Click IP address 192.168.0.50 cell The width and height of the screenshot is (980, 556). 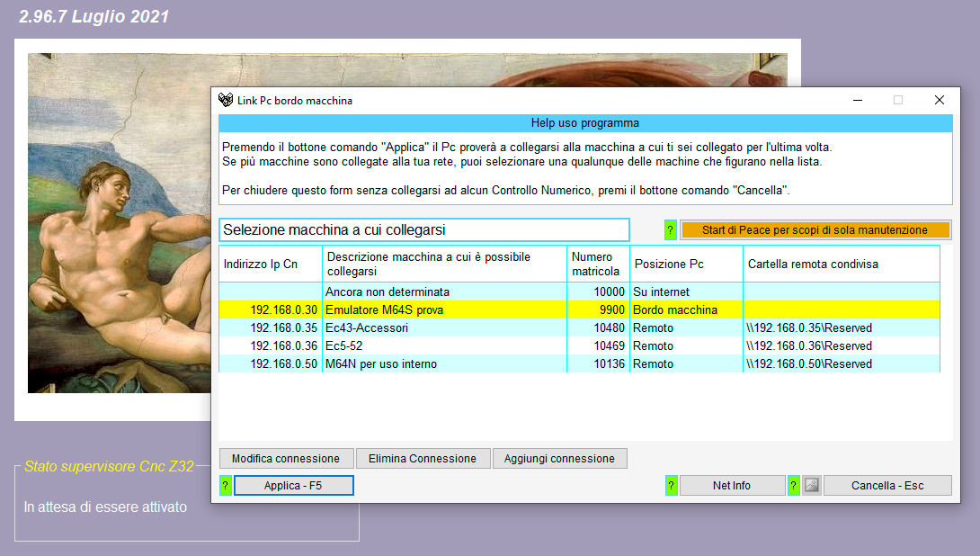coord(271,364)
